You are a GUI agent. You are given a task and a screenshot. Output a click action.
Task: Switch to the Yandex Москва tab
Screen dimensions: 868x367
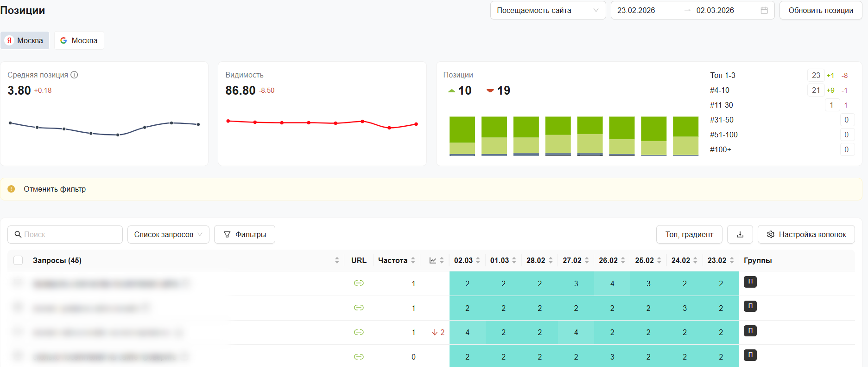click(x=25, y=40)
